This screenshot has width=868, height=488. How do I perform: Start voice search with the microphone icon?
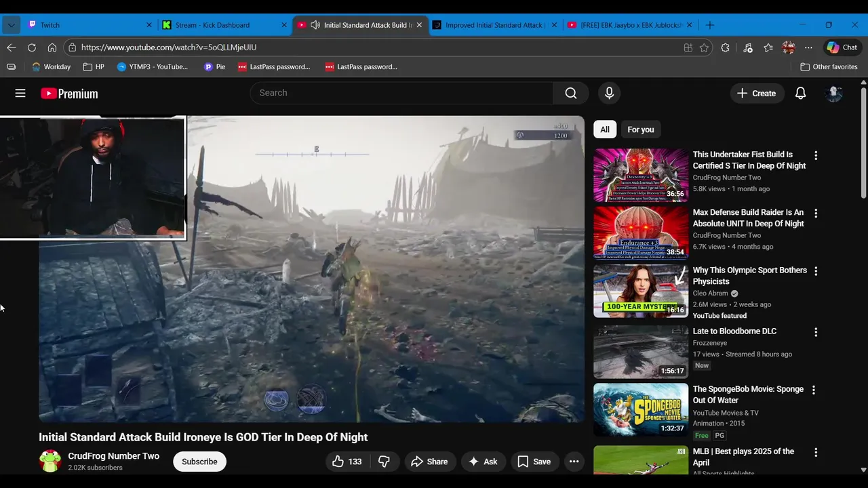point(609,93)
